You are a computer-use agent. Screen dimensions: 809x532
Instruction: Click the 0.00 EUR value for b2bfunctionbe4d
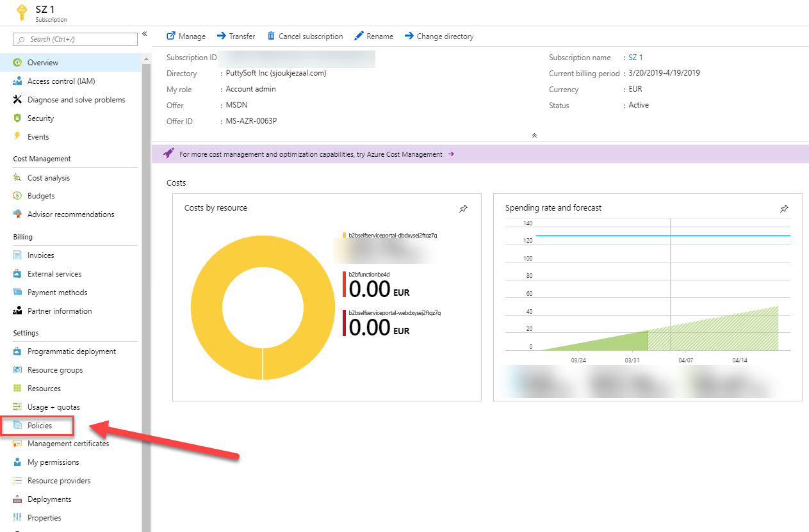pos(379,289)
